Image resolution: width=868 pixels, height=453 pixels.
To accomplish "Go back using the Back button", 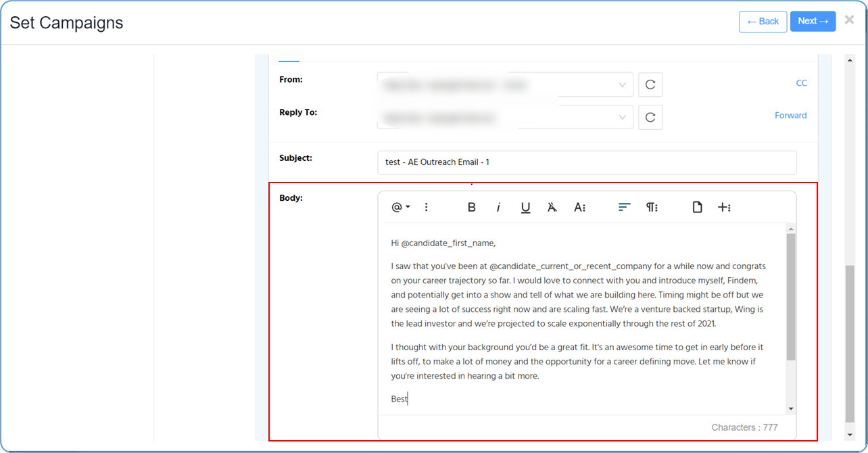I will 763,22.
